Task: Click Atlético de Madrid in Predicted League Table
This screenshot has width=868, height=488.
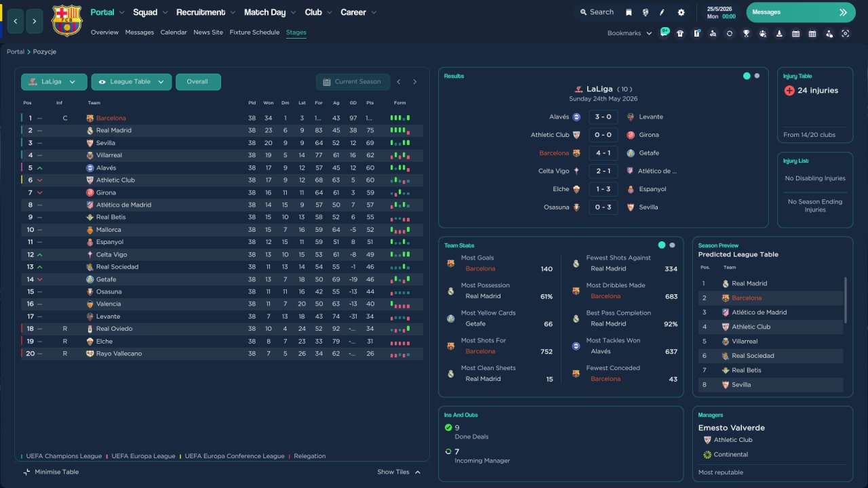Action: (759, 312)
